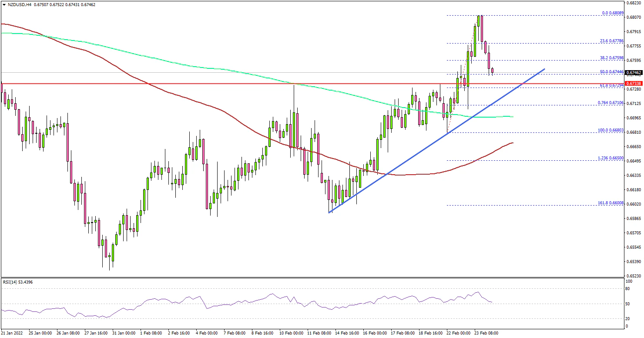Select the black current price tag 0.67462
This screenshot has height=338, width=644.
633,73
